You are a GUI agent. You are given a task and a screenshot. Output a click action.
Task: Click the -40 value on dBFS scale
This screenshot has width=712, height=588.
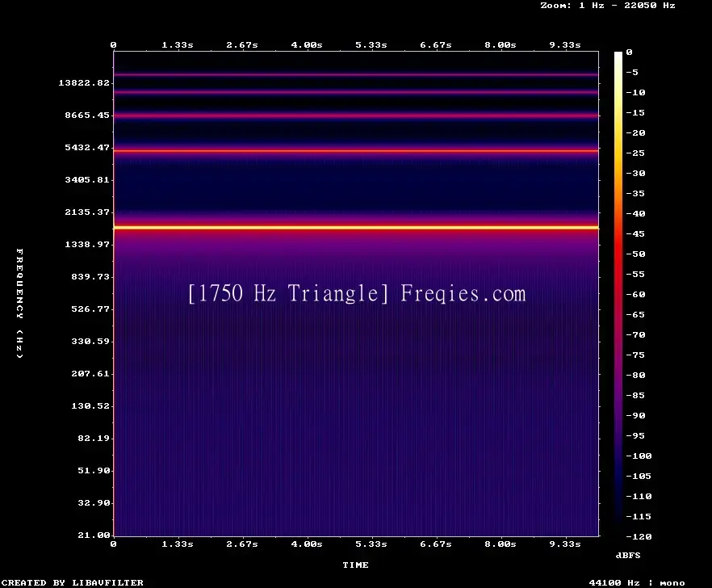click(636, 213)
